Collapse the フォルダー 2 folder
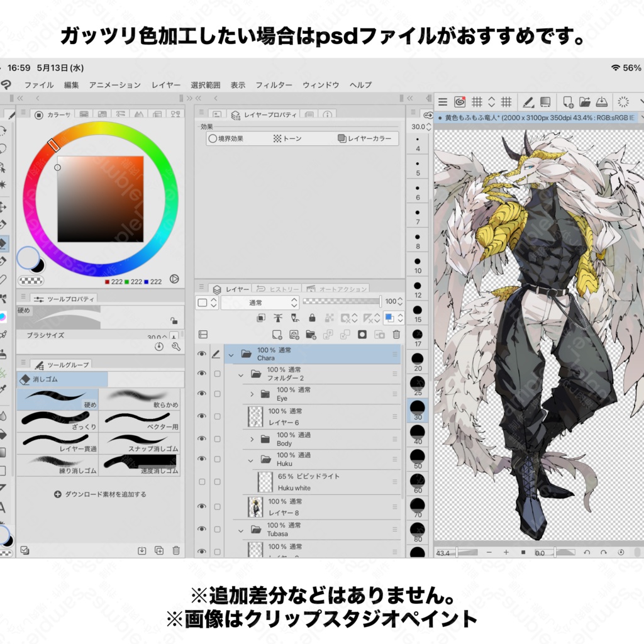Image resolution: width=644 pixels, height=644 pixels. (x=241, y=375)
